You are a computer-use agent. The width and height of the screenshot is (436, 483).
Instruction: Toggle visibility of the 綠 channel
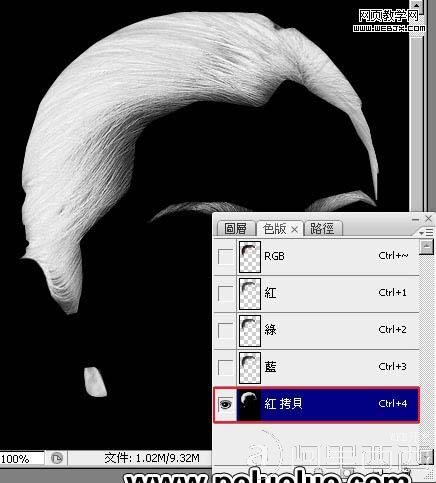[225, 331]
